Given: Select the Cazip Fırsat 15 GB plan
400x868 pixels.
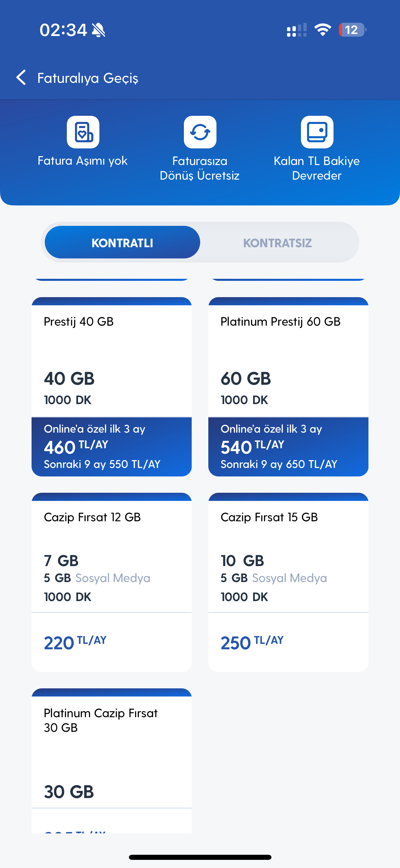Looking at the screenshot, I should (x=288, y=582).
